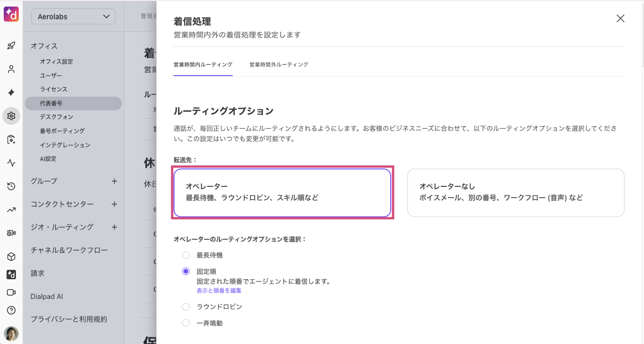The height and width of the screenshot is (344, 644).
Task: Select the 最長待機 radio option
Action: point(186,255)
